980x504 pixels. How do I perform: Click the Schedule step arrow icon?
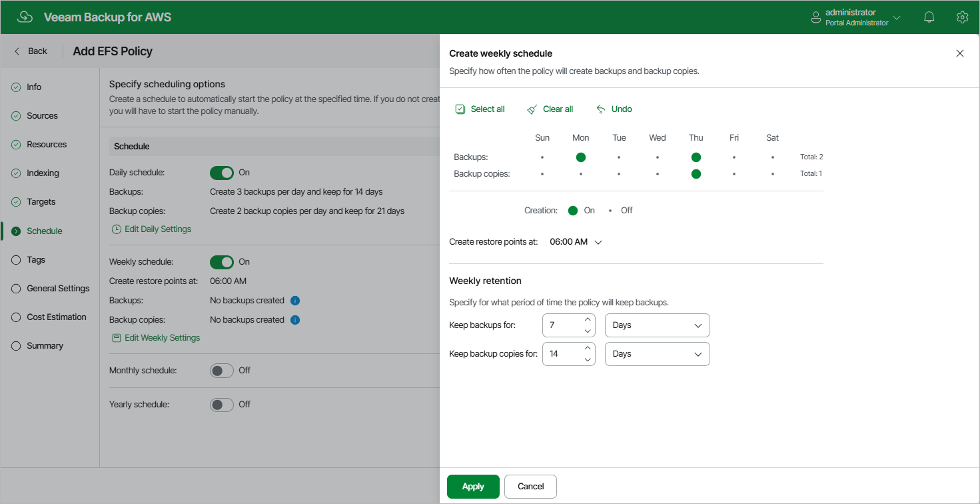coord(16,231)
